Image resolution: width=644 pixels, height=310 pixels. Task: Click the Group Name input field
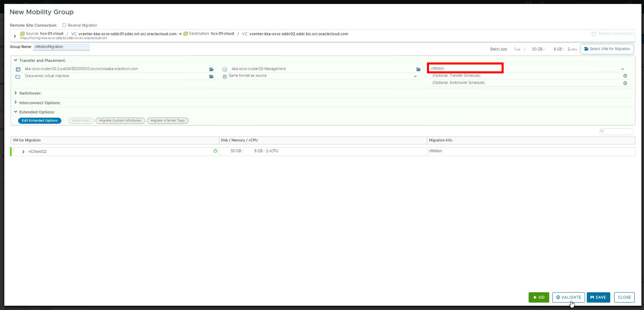61,47
